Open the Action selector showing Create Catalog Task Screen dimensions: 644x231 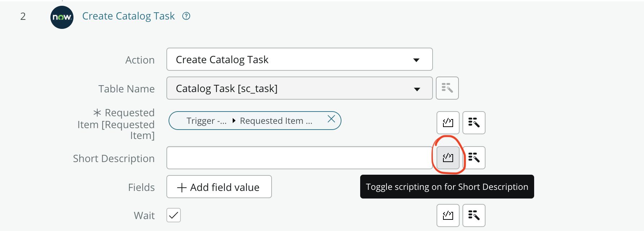[x=299, y=59]
